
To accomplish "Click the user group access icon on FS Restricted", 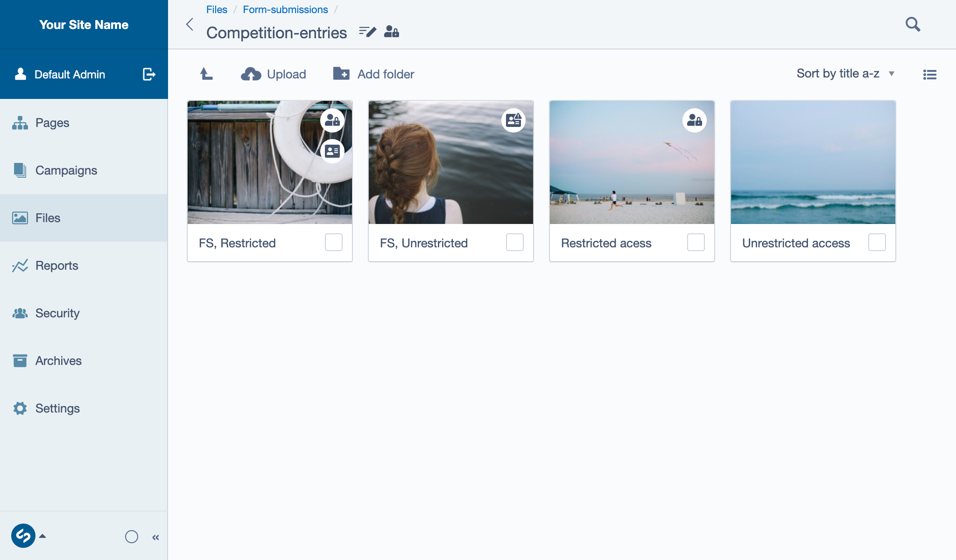I will point(333,120).
